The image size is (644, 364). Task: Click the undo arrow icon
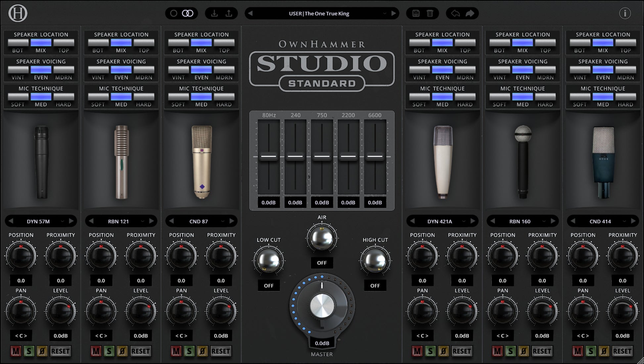[x=456, y=14]
